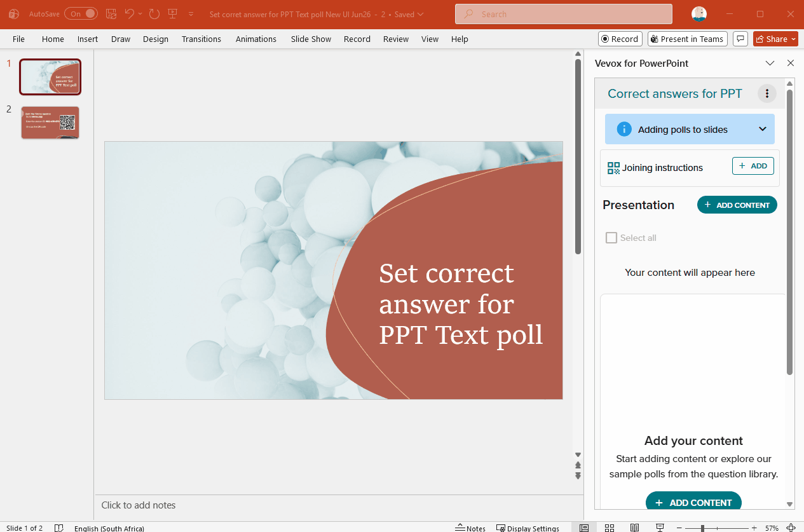
Task: Fit slide to current window icon
Action: [x=791, y=528]
